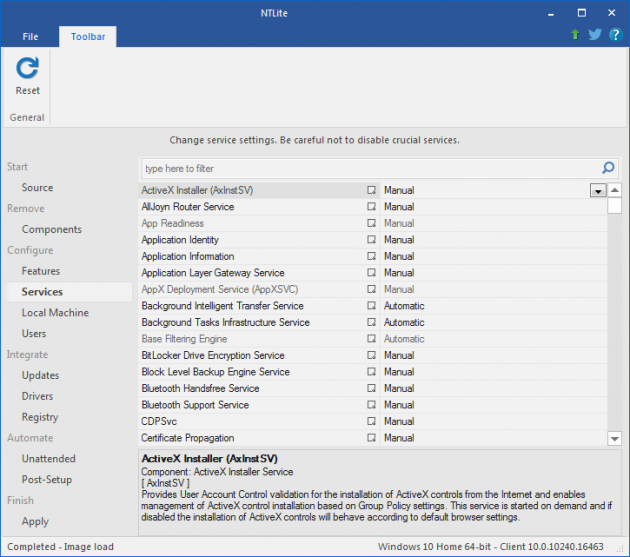This screenshot has width=630, height=557.
Task: Click the small icon beside Certificate Propagation
Action: [x=371, y=437]
